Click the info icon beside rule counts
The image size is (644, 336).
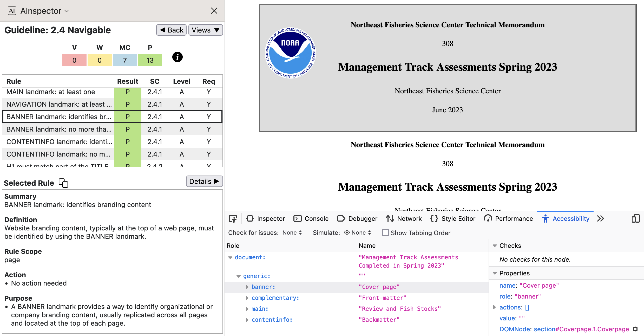point(177,57)
